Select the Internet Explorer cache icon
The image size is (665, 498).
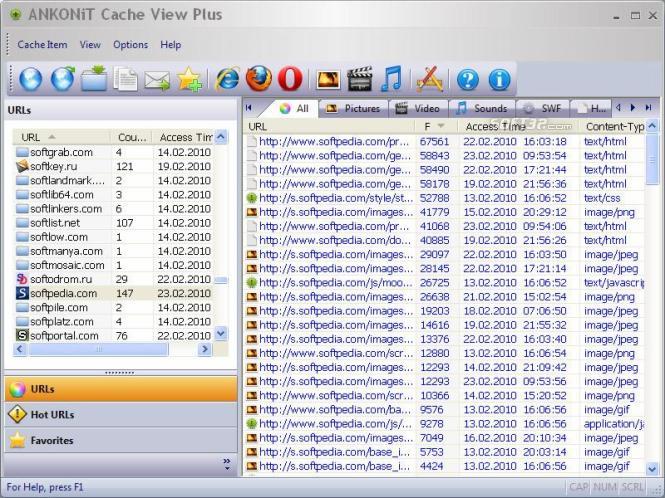pyautogui.click(x=227, y=79)
